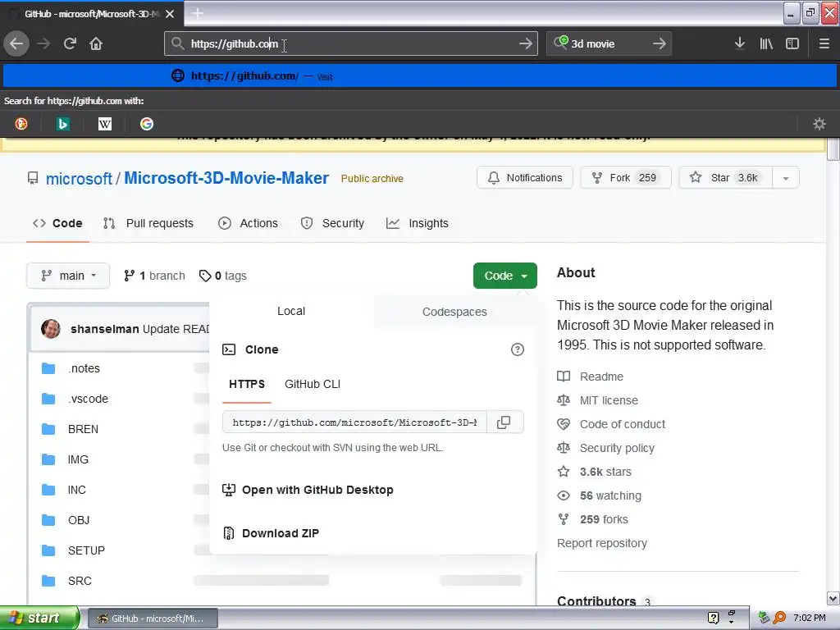Open the downloads arrow icon in toolbar
Viewport: 840px width, 630px height.
[740, 43]
